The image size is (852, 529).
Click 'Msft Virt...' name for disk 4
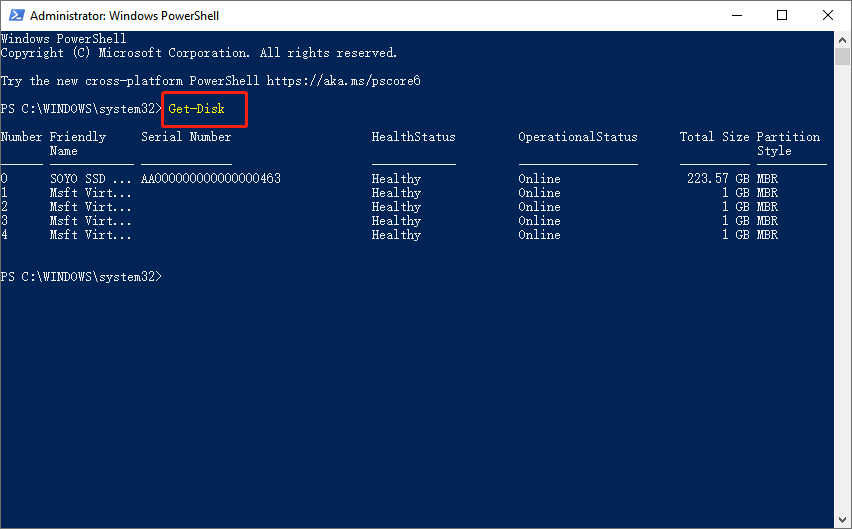[91, 235]
